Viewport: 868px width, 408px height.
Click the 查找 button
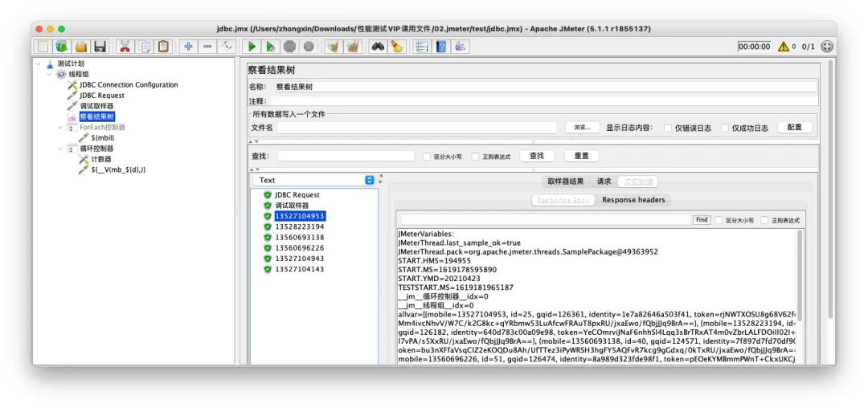tap(537, 156)
